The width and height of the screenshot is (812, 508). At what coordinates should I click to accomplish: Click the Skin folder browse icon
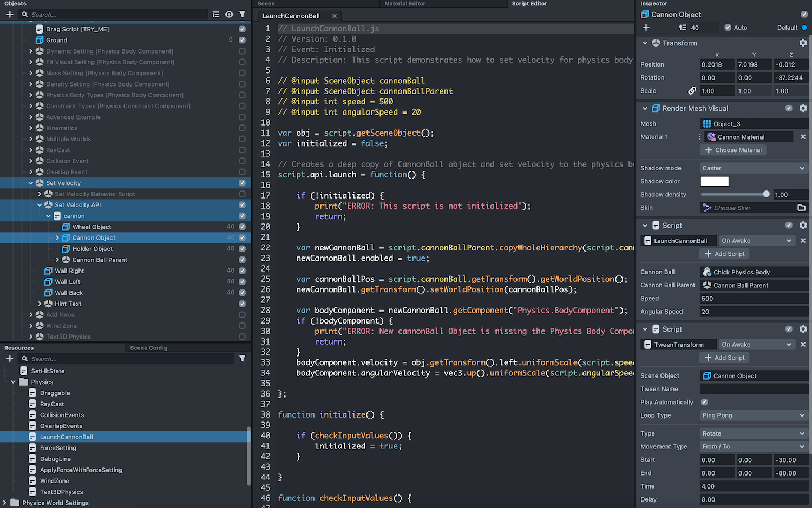[x=801, y=208]
